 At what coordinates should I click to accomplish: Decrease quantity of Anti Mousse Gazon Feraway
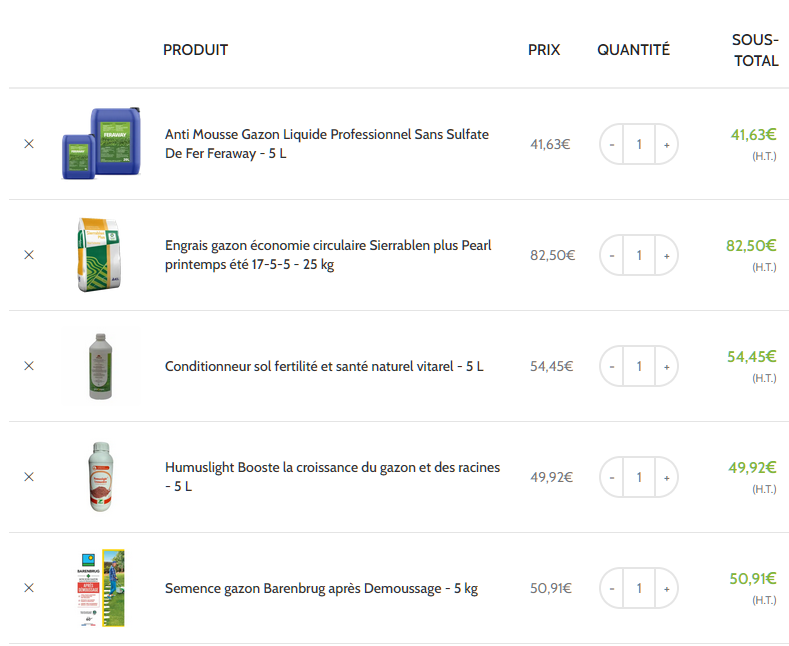pos(612,144)
